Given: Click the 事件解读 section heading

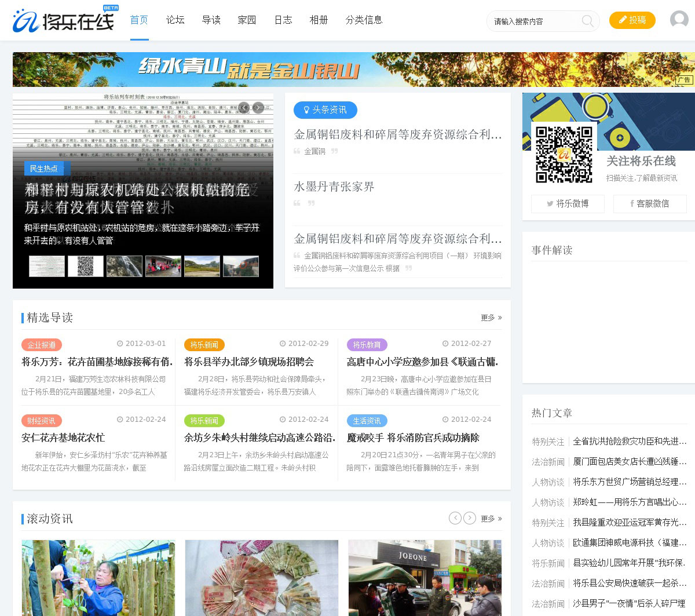Looking at the screenshot, I should pos(552,250).
